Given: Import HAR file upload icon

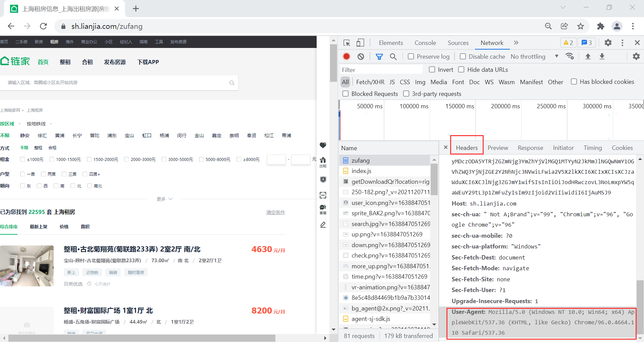Looking at the screenshot, I should (588, 56).
